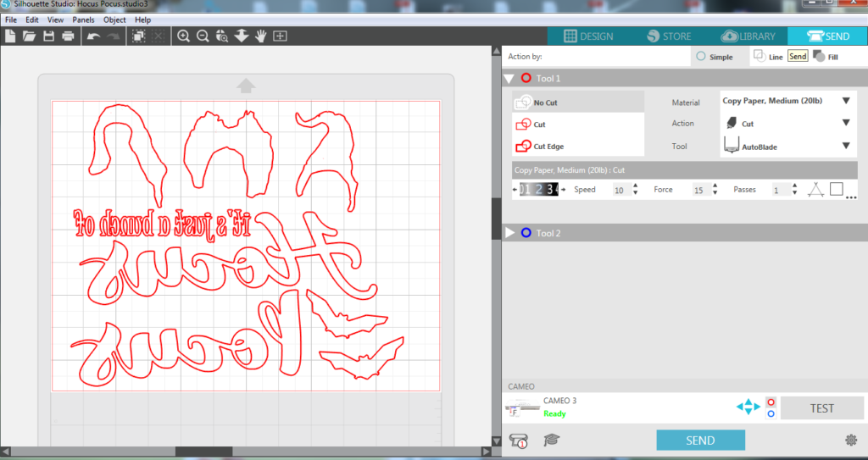Open the Panels menu
This screenshot has width=868, height=460.
pos(83,19)
